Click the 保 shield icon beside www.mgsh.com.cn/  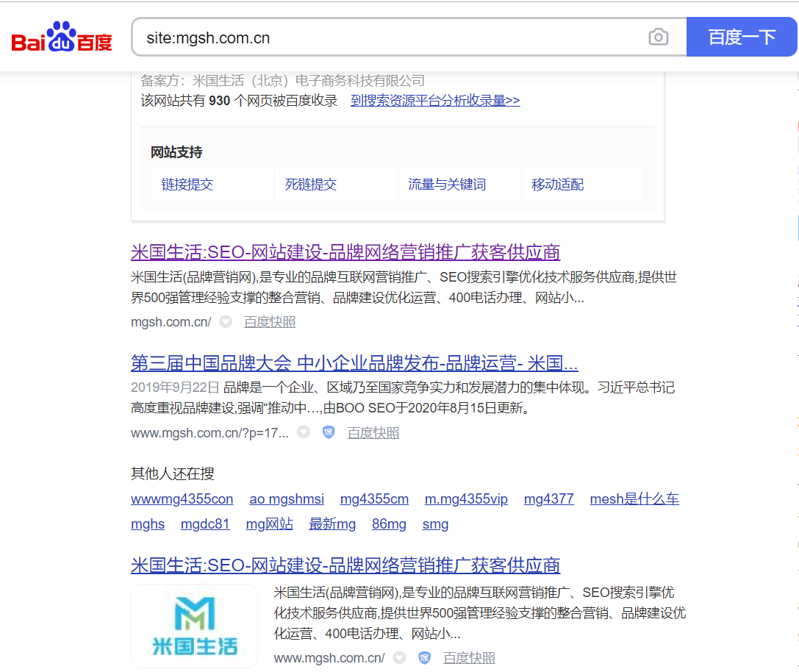(424, 658)
